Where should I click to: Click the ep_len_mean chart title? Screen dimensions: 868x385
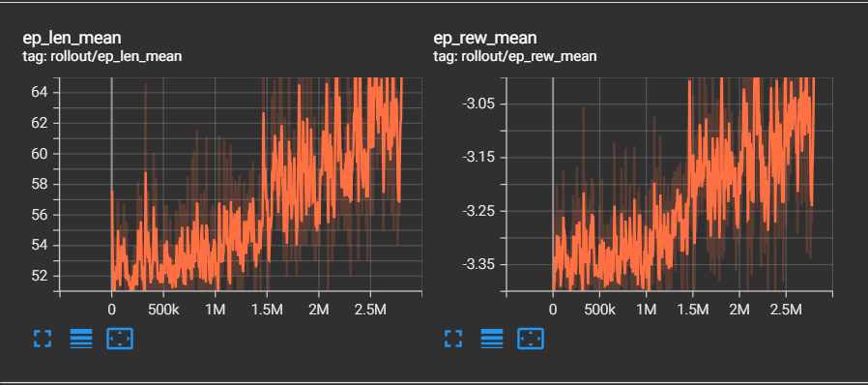tap(72, 38)
